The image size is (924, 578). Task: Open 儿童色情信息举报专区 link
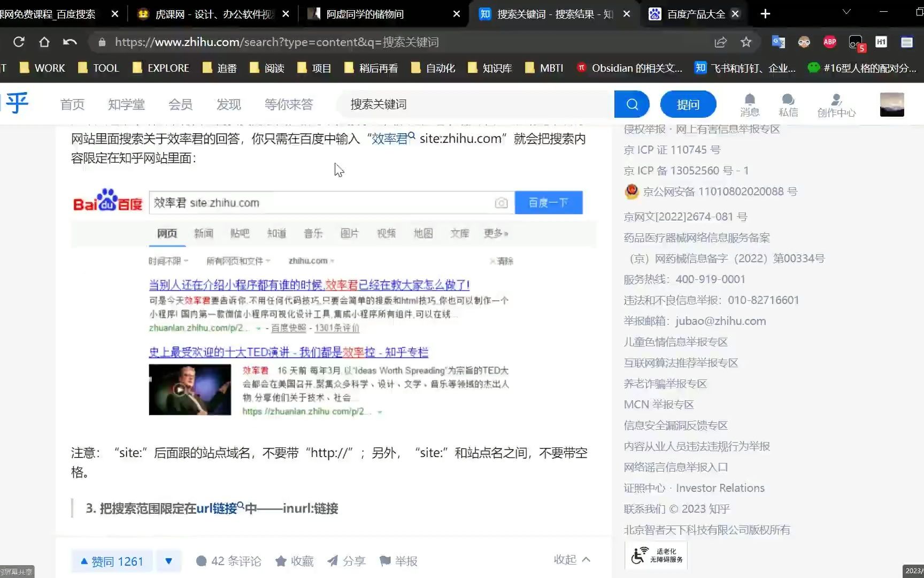click(x=676, y=342)
